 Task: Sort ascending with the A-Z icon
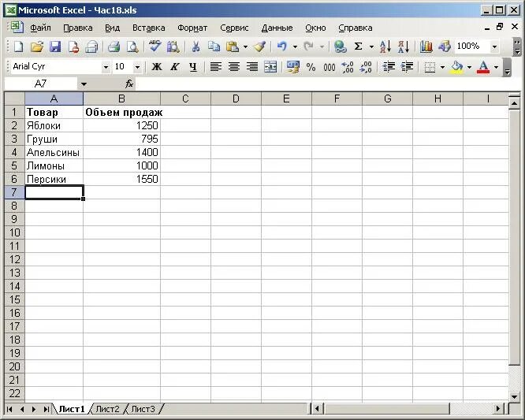pos(385,46)
